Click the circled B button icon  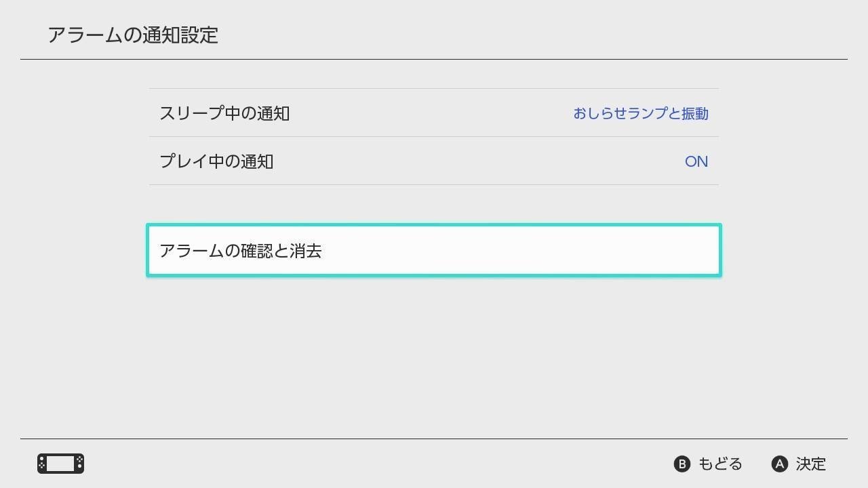tap(682, 464)
